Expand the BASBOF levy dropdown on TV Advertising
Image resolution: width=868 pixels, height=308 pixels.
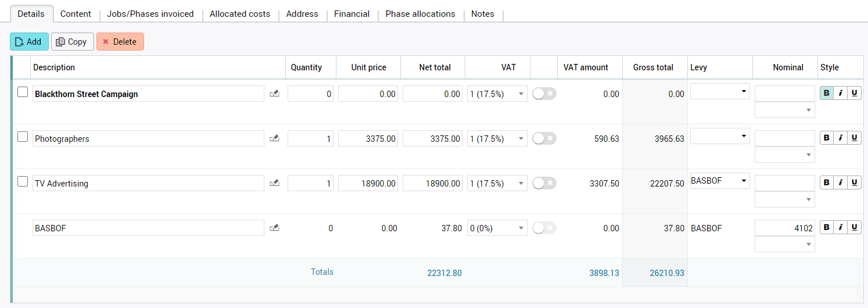(719, 181)
